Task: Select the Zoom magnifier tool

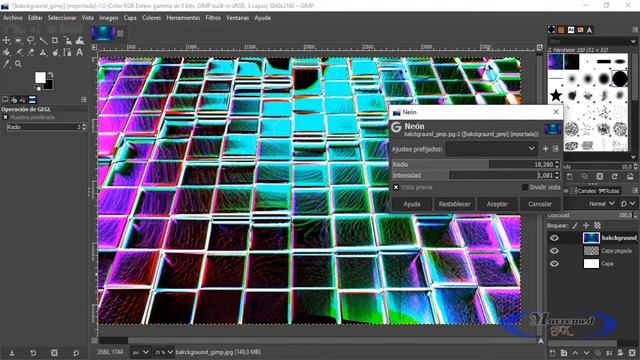Action: pos(18,64)
